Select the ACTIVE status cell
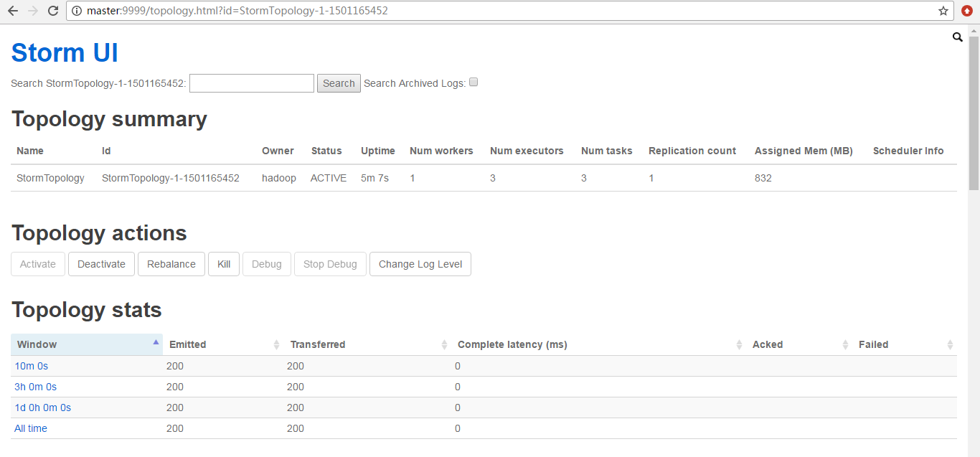Viewport: 980px width, 457px height. [x=329, y=178]
